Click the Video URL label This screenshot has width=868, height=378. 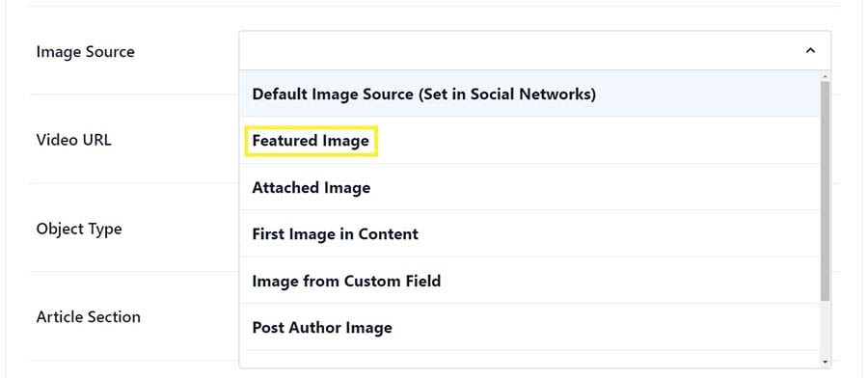point(73,140)
